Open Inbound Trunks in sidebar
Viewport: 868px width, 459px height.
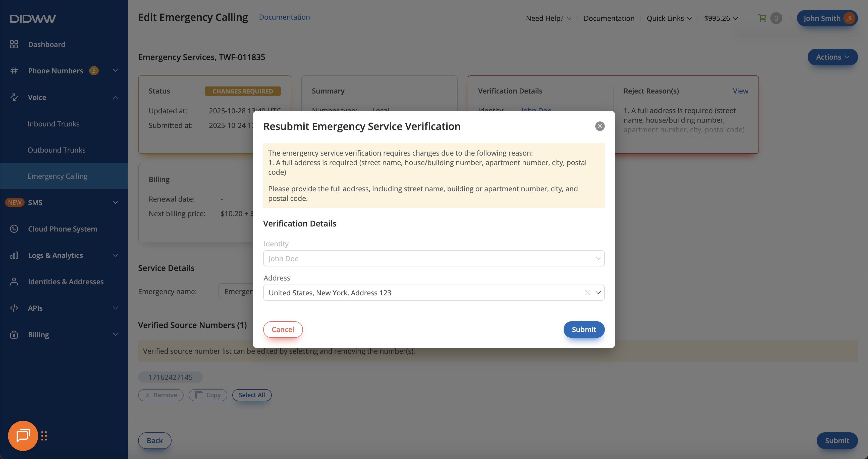(x=53, y=124)
